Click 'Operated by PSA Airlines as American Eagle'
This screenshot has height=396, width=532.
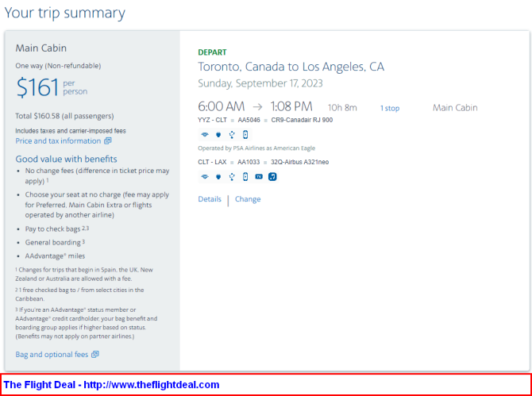(256, 148)
